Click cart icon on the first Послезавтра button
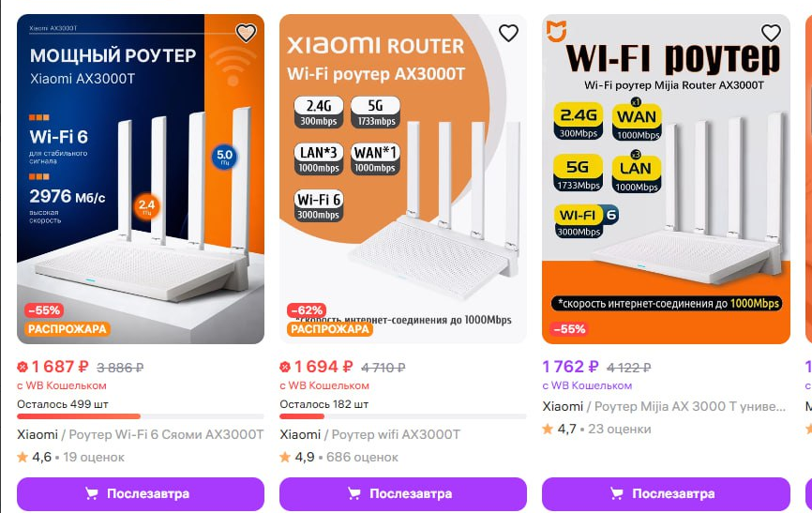This screenshot has height=513, width=812. pyautogui.click(x=92, y=494)
